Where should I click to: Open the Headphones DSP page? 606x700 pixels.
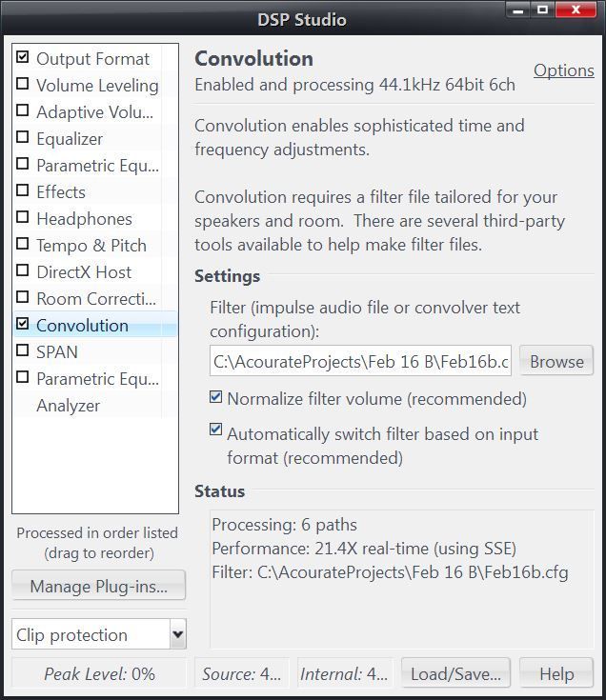[85, 219]
